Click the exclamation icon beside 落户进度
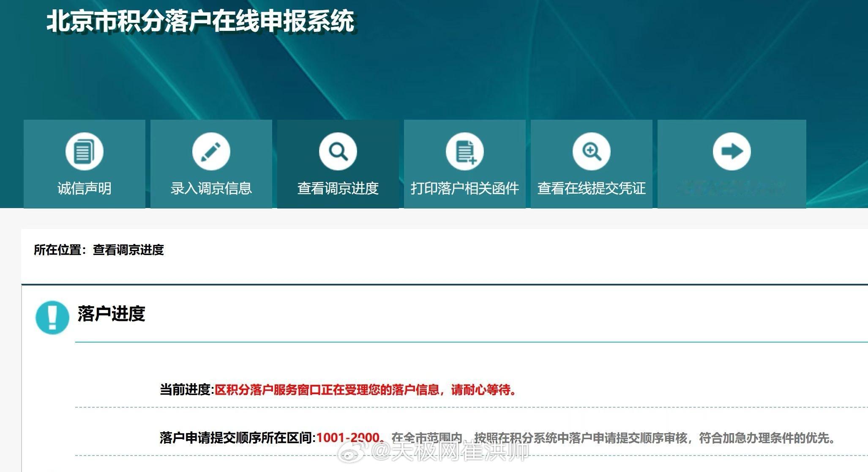 [x=52, y=317]
